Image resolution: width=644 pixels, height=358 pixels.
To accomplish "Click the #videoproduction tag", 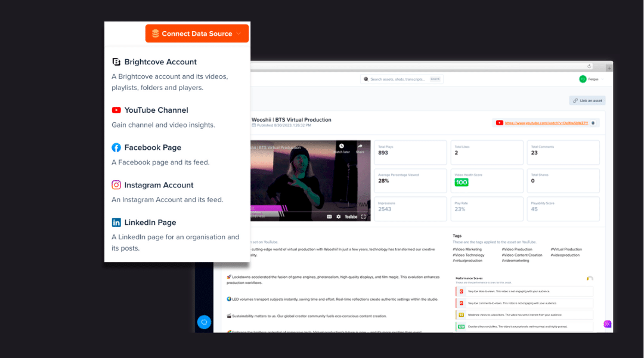I will tap(565, 255).
